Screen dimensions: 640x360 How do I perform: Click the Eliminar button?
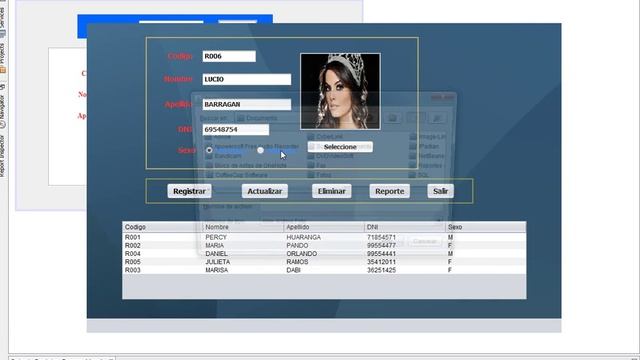(331, 191)
